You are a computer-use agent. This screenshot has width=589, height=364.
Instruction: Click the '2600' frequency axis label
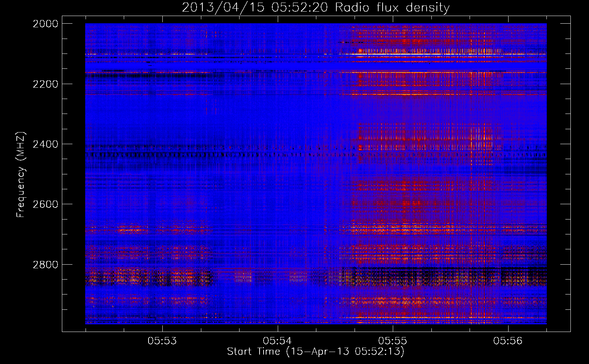[x=46, y=204]
